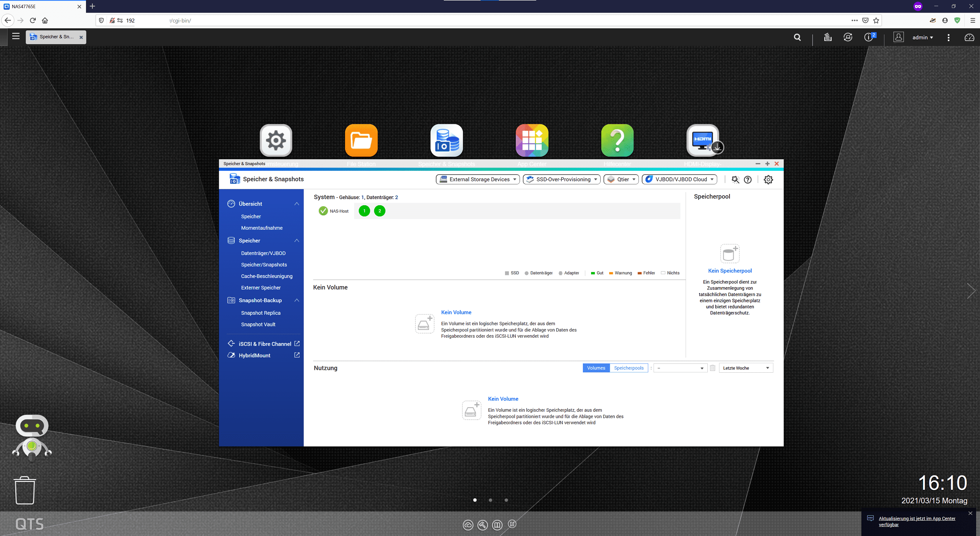Switch to second desktop page dot
This screenshot has height=536, width=980.
pyautogui.click(x=490, y=500)
